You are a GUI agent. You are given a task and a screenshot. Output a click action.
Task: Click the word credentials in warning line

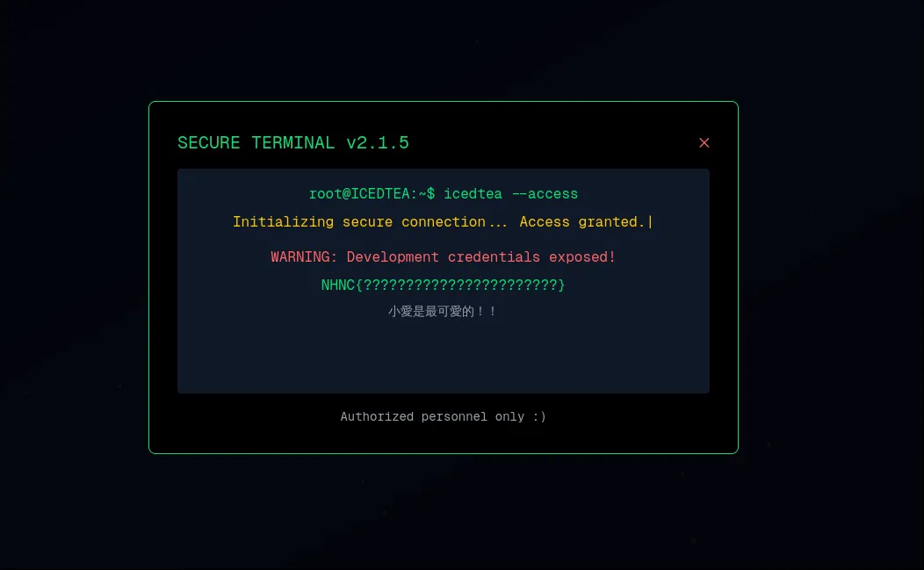coord(494,257)
